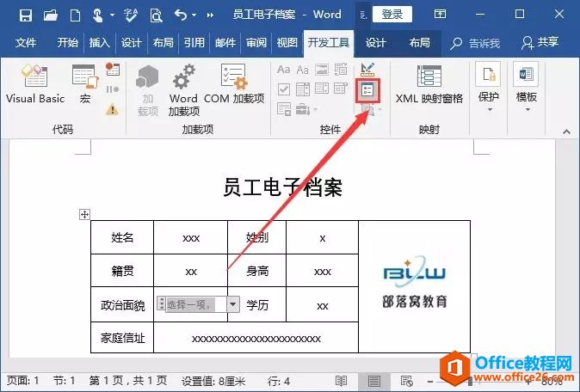This screenshot has height=392, width=580.
Task: Insert Building Block Gallery control
Action: [x=341, y=70]
